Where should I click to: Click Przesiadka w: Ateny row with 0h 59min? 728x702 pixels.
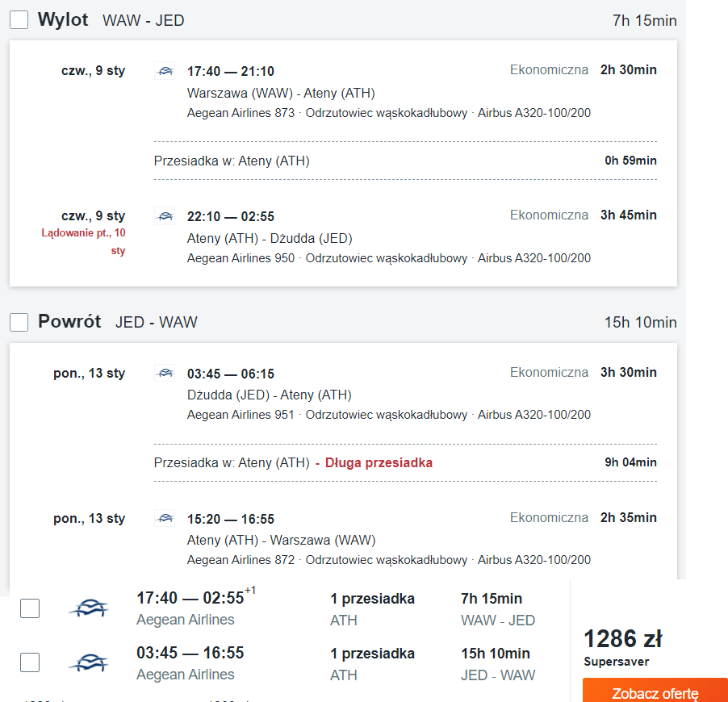coord(405,161)
